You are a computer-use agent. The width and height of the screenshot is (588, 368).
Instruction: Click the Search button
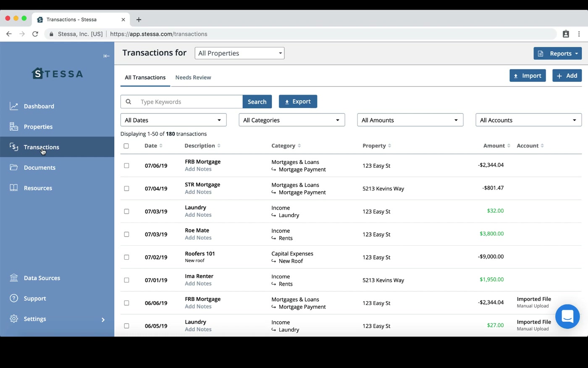point(257,102)
